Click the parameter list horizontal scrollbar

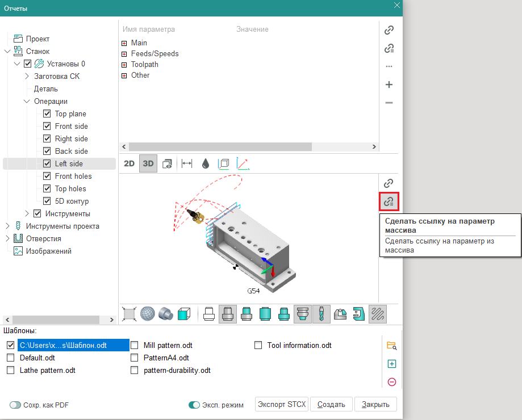(x=216, y=146)
